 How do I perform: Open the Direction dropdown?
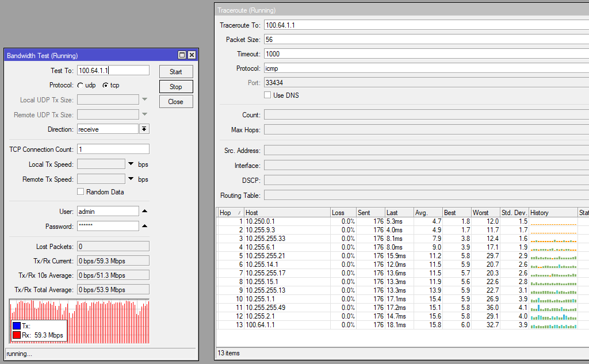pyautogui.click(x=144, y=129)
